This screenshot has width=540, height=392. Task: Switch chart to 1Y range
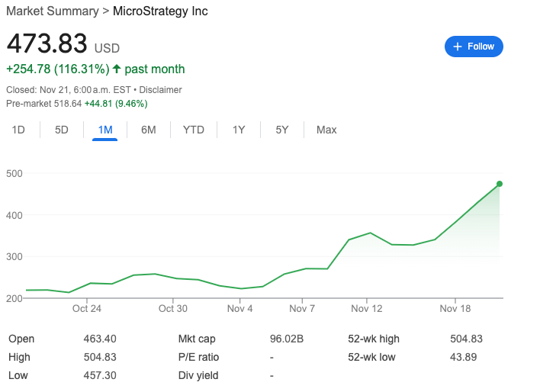pos(239,130)
